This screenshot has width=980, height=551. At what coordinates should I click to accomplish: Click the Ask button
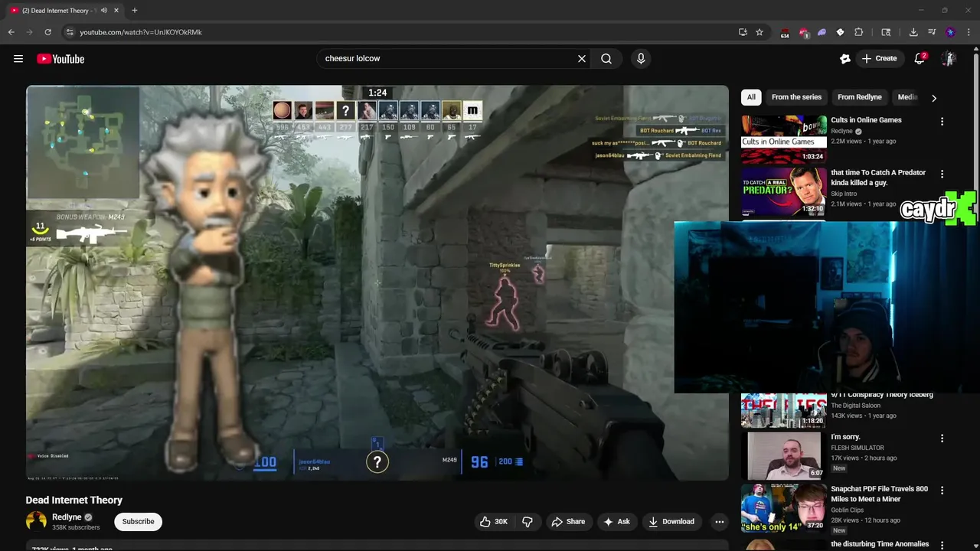tap(616, 521)
